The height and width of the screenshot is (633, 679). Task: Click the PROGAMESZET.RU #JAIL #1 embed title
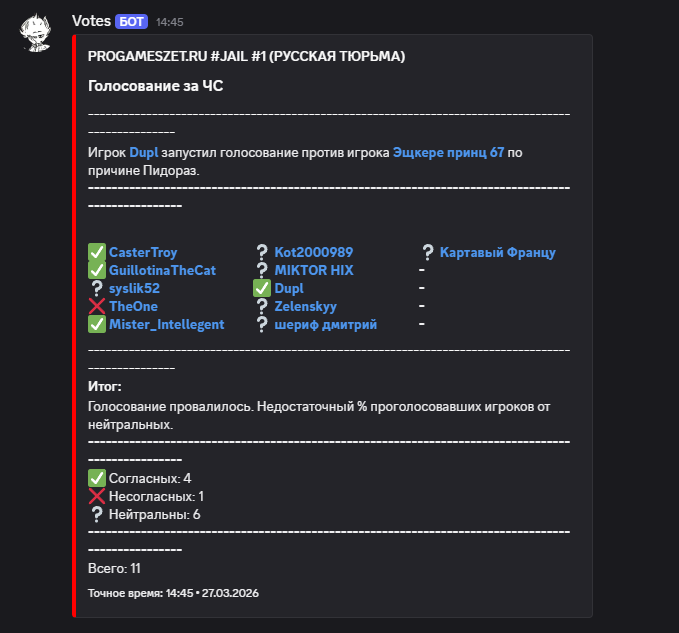[246, 57]
